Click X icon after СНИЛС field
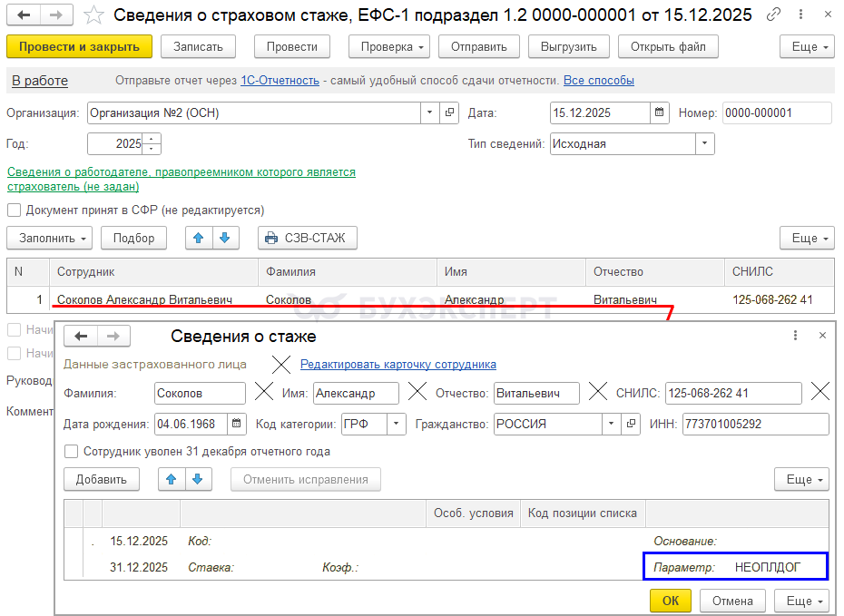844x616 pixels. coord(819,392)
